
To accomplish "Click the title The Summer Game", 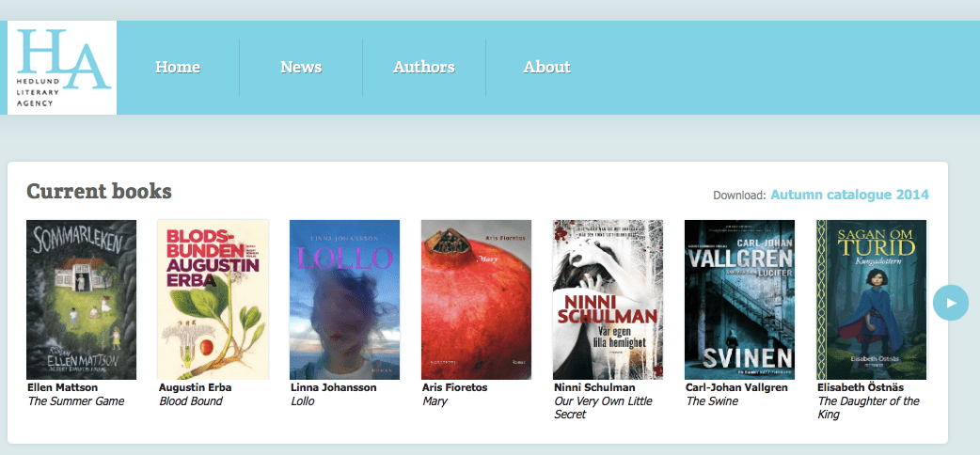I will pos(75,401).
